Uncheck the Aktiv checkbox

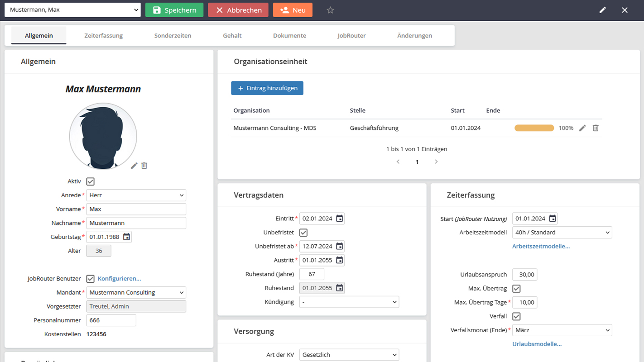(x=91, y=181)
